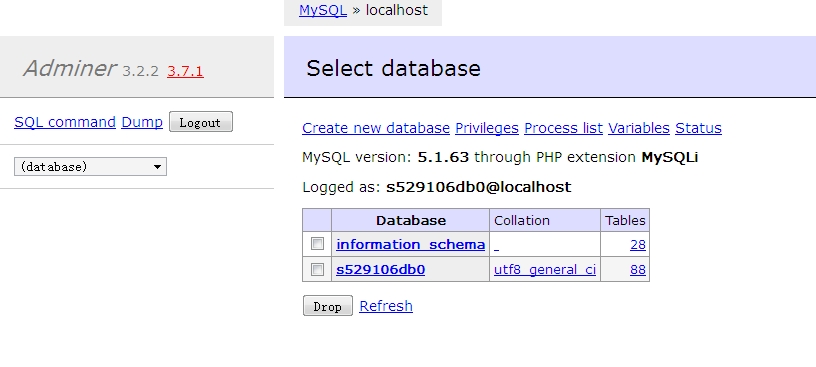The height and width of the screenshot is (367, 816).
Task: Click the Drop button
Action: pyautogui.click(x=328, y=306)
